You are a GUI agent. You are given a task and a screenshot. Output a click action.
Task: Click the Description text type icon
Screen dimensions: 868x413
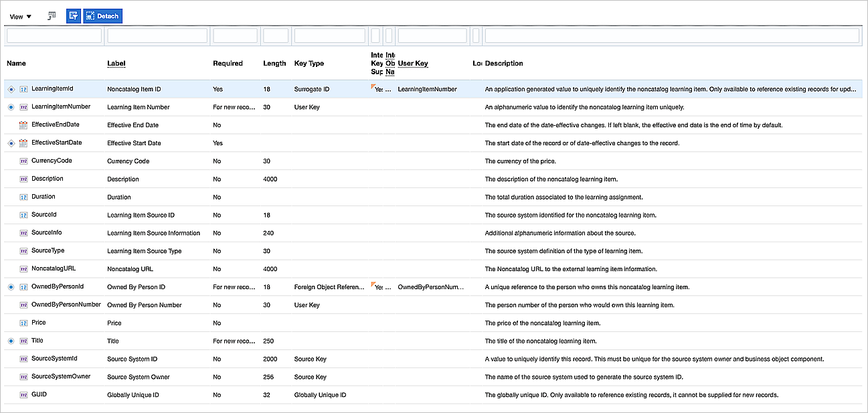pos(23,179)
